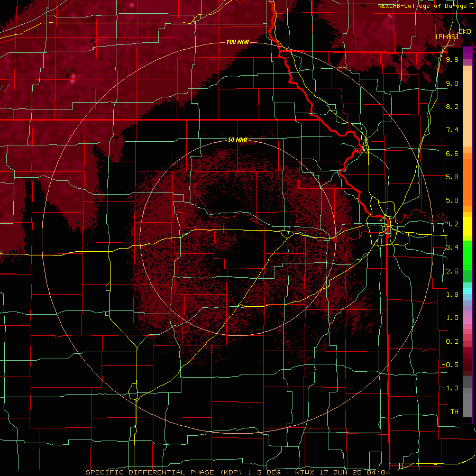Click the KTWX radar site identifier

point(306,472)
